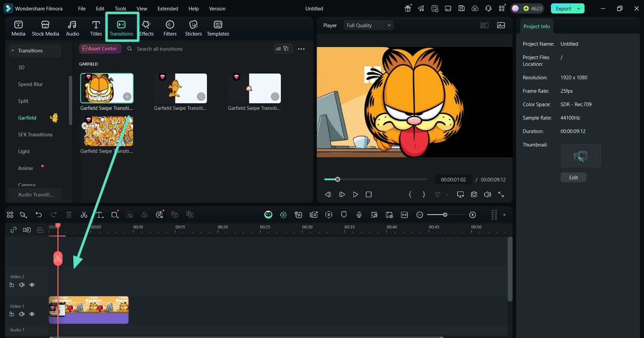Select the text tool in timeline toolbar
The width and height of the screenshot is (644, 338).
click(x=99, y=215)
